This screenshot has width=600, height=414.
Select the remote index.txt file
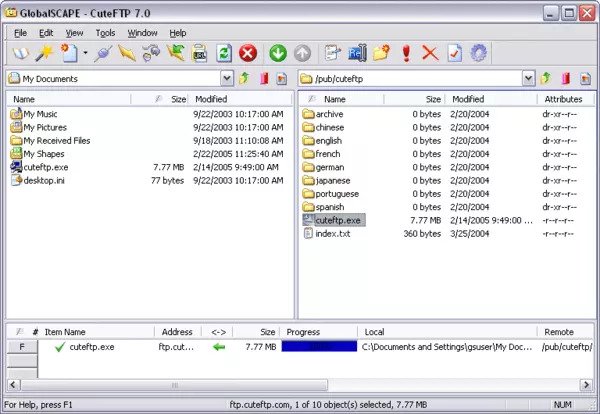[326, 233]
